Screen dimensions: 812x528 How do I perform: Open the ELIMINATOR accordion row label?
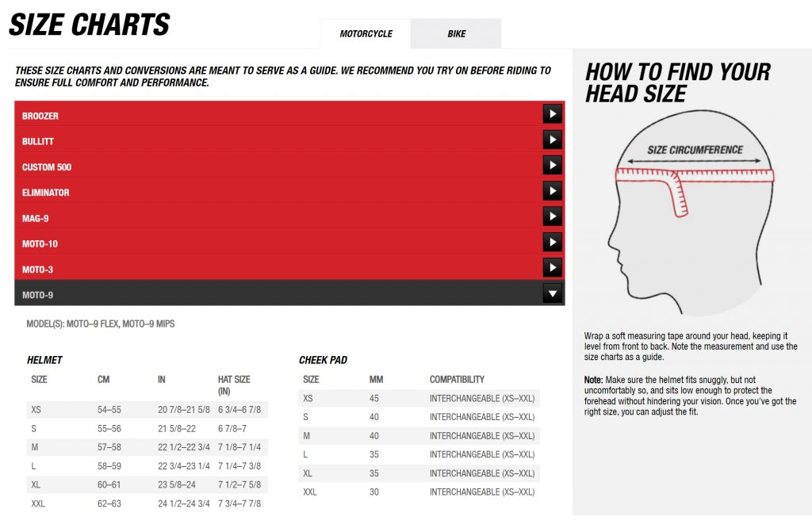pos(45,193)
